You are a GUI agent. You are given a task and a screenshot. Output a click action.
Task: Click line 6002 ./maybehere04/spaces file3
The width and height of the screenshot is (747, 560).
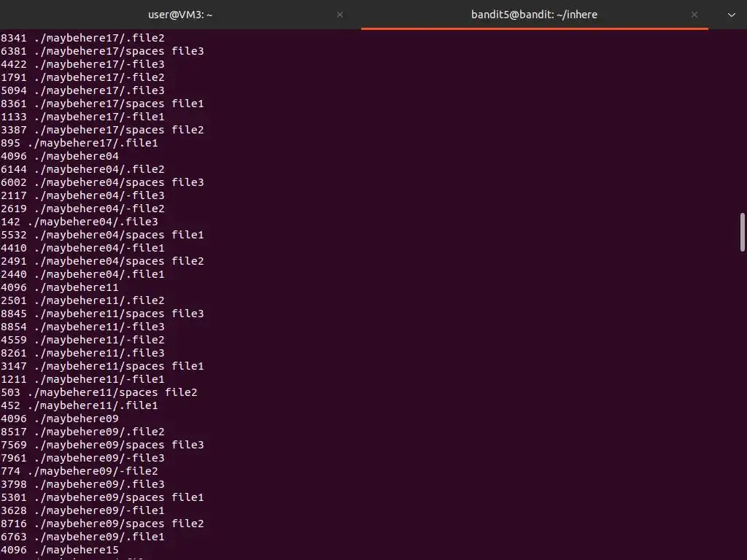[102, 182]
